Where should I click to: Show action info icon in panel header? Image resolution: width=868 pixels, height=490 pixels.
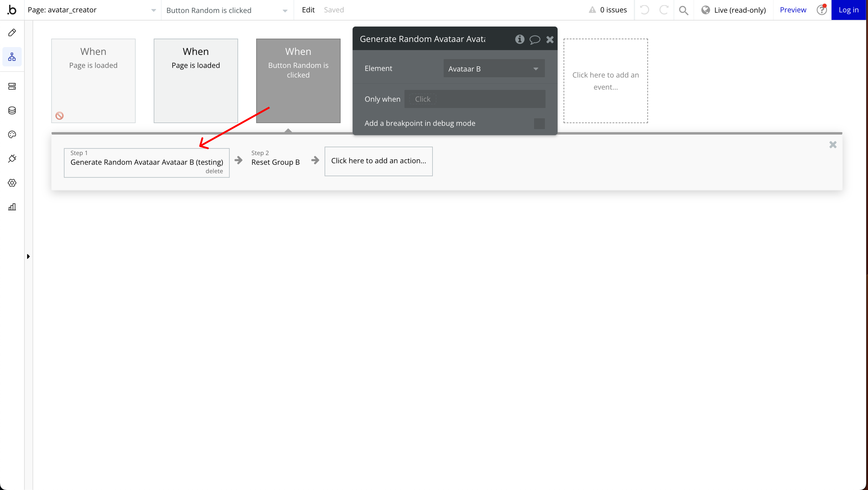tap(520, 39)
